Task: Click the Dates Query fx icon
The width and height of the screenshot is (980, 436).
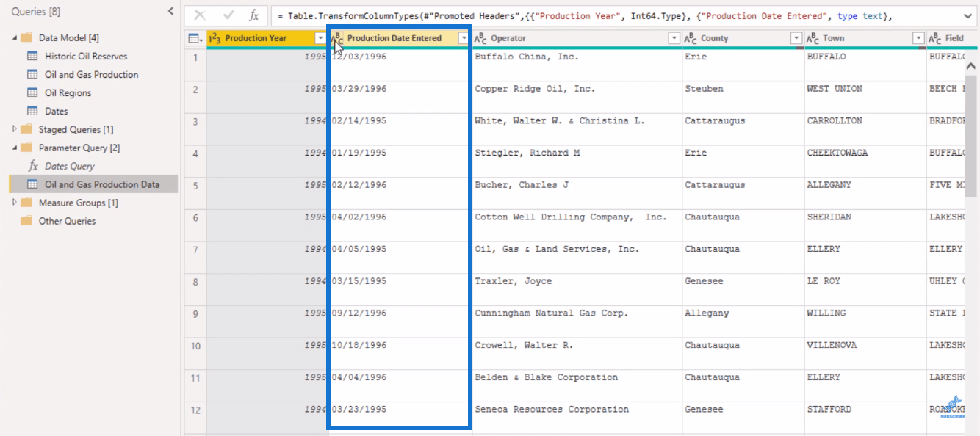Action: pos(32,166)
